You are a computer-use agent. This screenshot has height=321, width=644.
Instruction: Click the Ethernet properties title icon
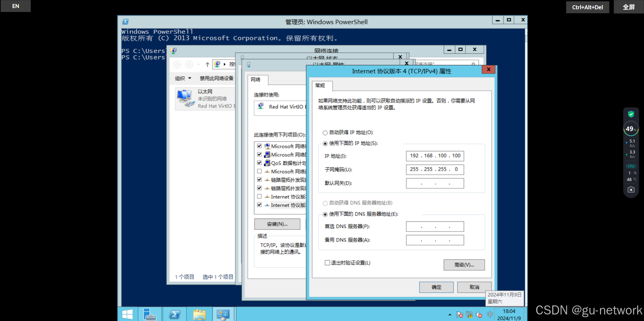click(x=249, y=65)
